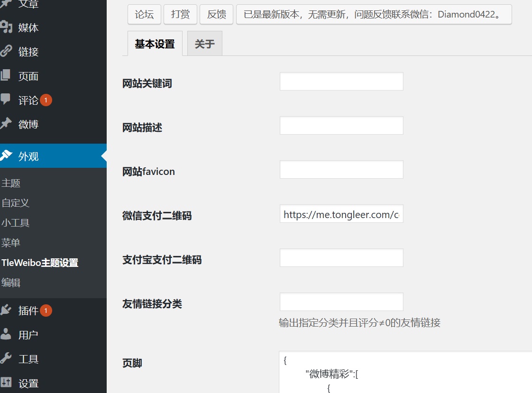Click the Plugins plug icon
Screen dimensions: 532x393
pos(6,311)
